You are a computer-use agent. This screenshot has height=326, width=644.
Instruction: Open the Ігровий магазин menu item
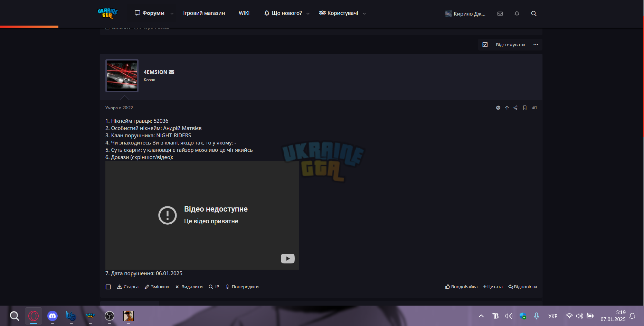point(204,13)
